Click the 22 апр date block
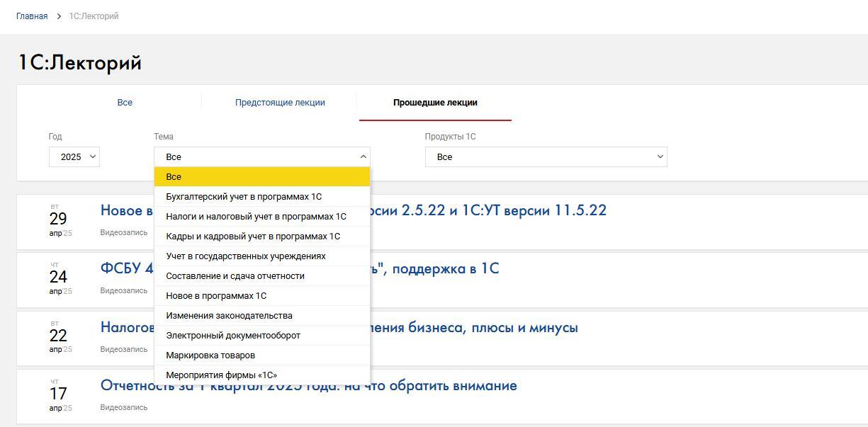The height and width of the screenshot is (427, 868). [x=60, y=337]
